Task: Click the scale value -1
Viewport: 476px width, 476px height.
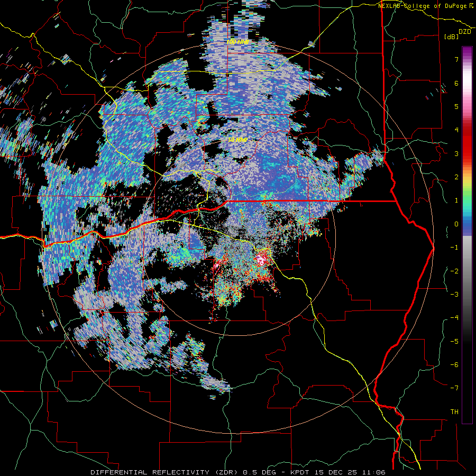Action: click(454, 248)
